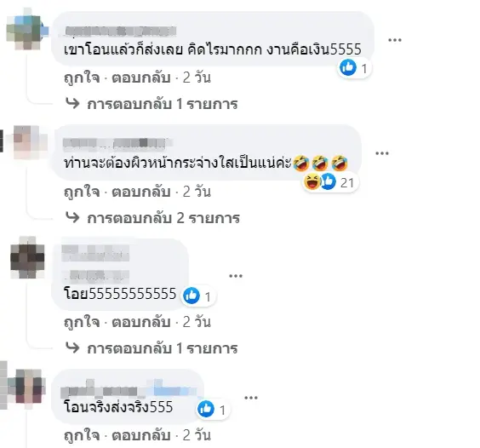Expand การตอบกลับ 1 รายการ under โอย55555555555 comment
The width and height of the screenshot is (480, 448).
pos(151,348)
